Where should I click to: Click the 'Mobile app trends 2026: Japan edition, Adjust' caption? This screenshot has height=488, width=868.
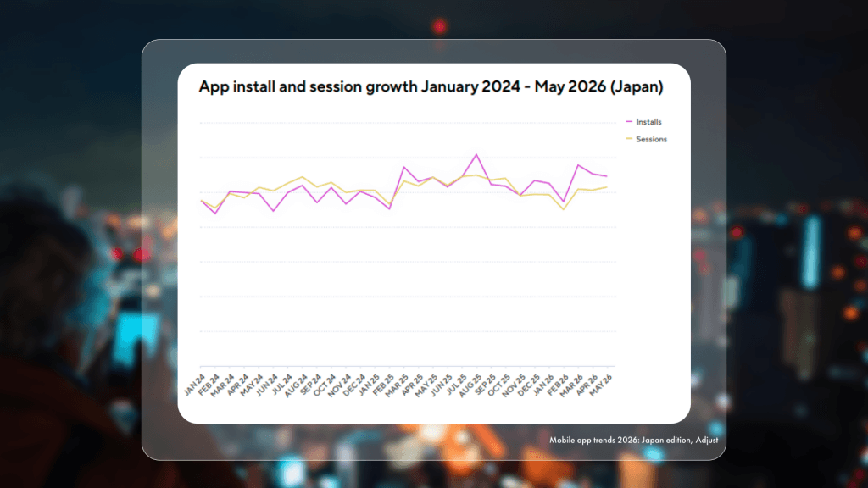click(633, 441)
